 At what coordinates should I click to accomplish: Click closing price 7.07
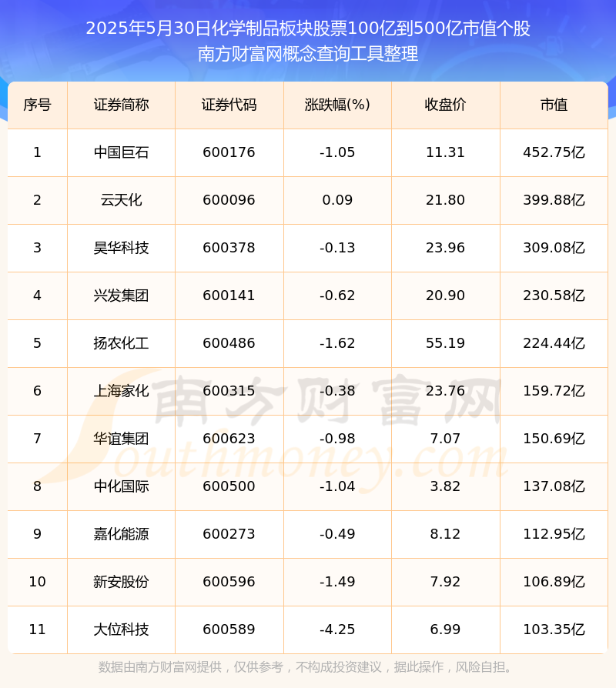coord(445,439)
